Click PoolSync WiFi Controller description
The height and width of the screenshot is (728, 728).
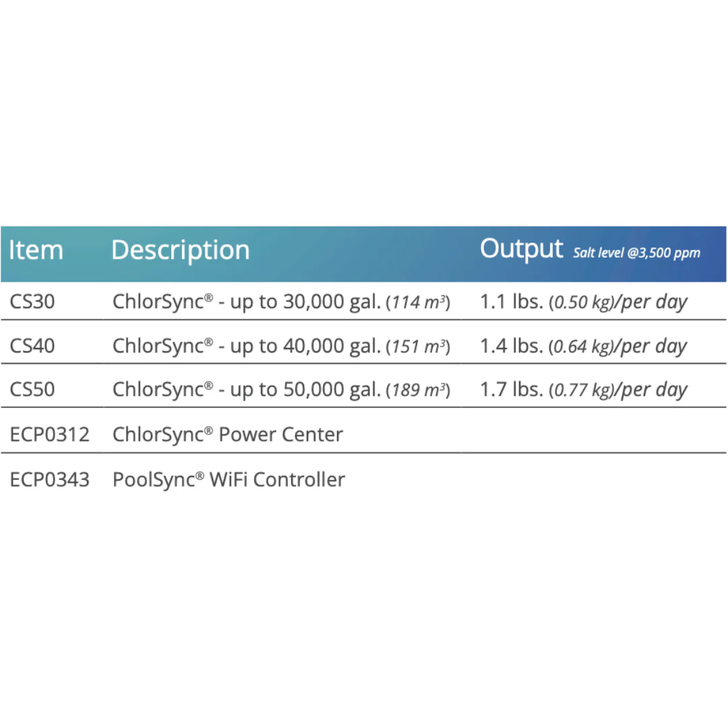[229, 480]
